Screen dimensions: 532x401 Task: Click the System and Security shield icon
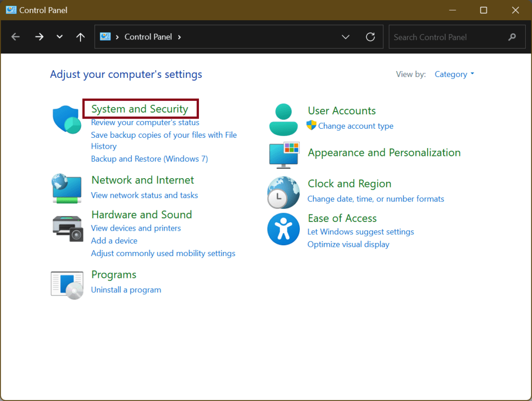click(66, 118)
